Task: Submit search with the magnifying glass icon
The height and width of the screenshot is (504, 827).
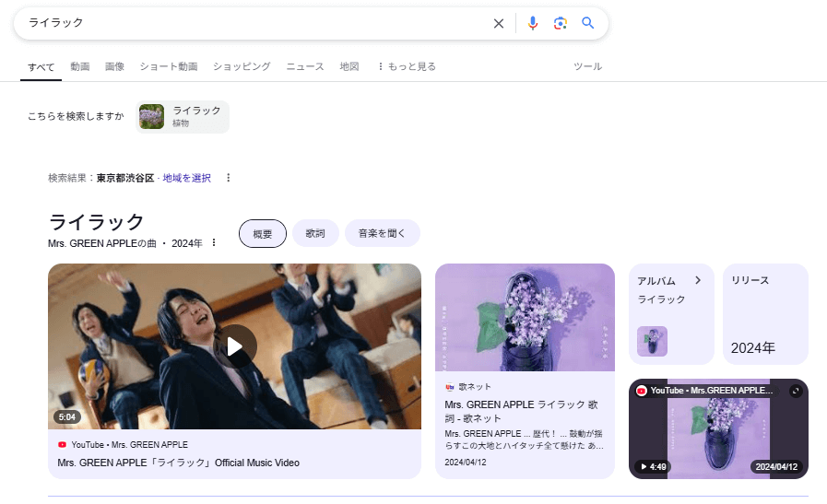Action: click(x=587, y=23)
